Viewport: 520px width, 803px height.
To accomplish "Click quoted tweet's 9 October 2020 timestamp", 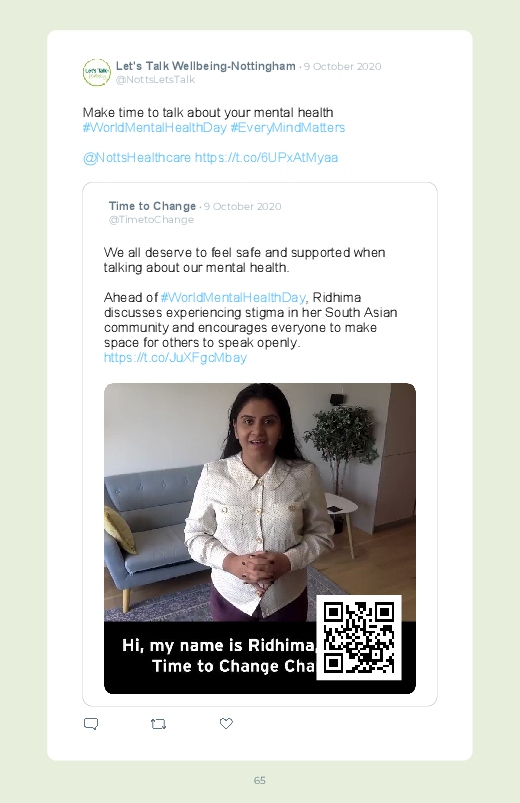I will point(242,206).
